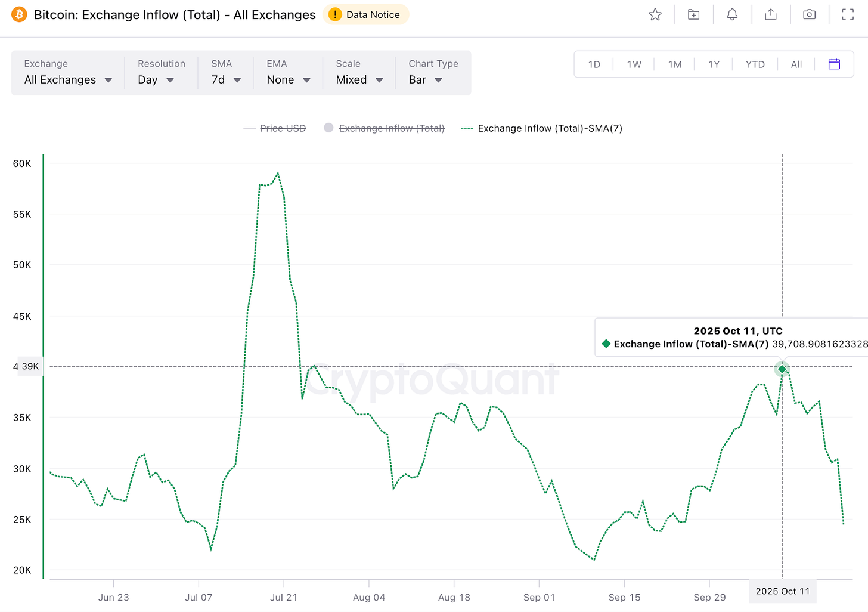Image resolution: width=868 pixels, height=612 pixels.
Task: Toggle Exchange Inflow (Total)-SMA(7) legend series
Action: coord(549,128)
